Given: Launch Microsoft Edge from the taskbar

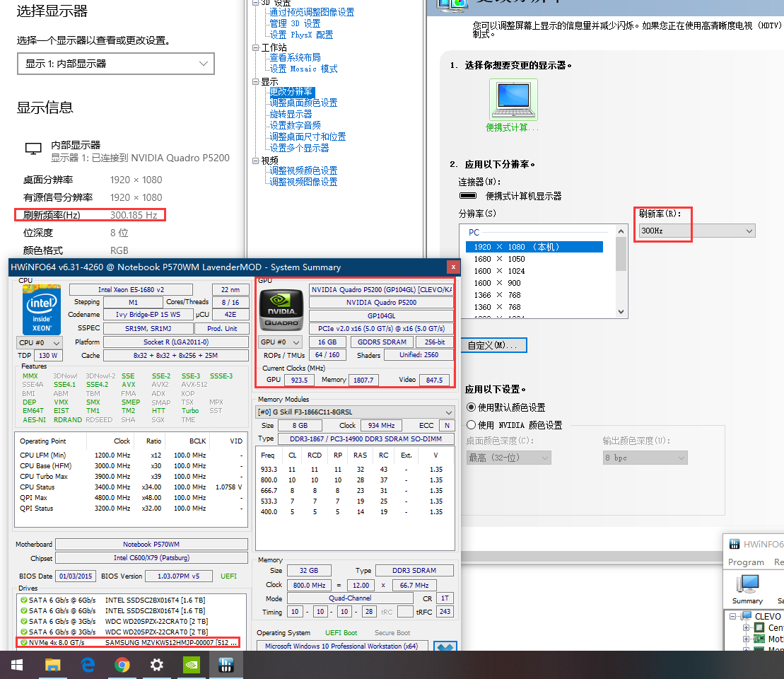Looking at the screenshot, I should click(x=88, y=665).
